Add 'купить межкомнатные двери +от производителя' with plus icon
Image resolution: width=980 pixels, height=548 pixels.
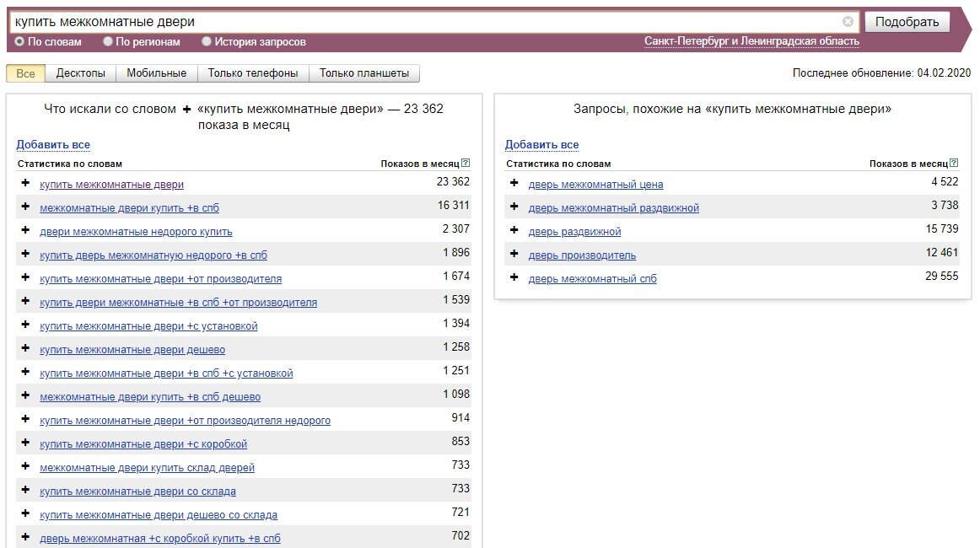coord(25,277)
